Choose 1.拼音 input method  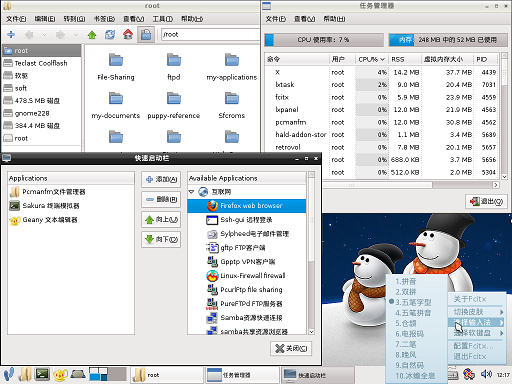(x=406, y=281)
